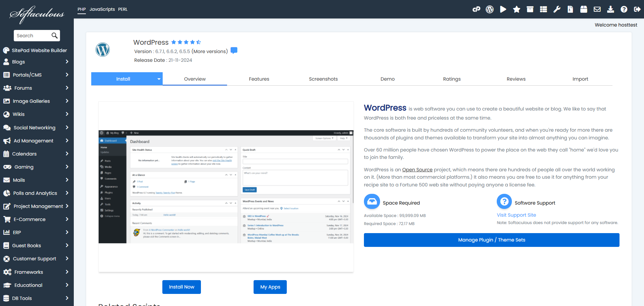Expand the Social Networking category
The image size is (644, 306).
pos(37,128)
